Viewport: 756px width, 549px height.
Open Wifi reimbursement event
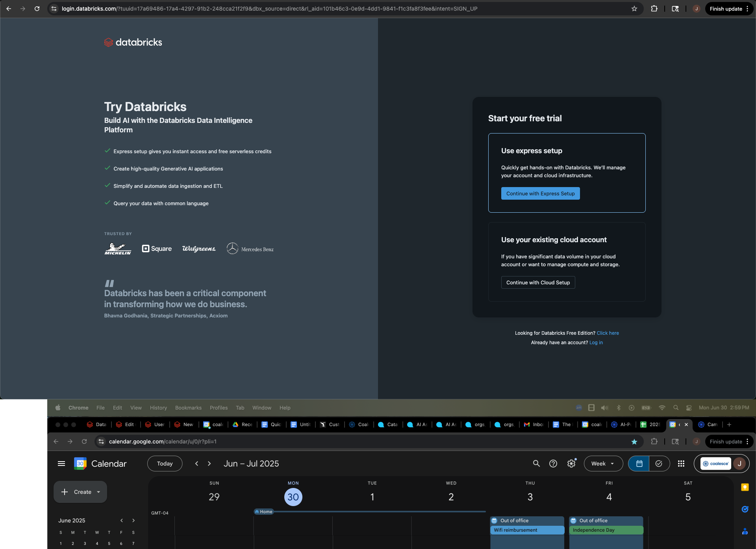point(527,530)
